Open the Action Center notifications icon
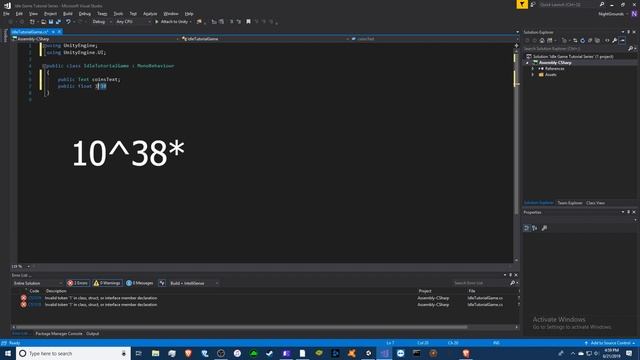This screenshot has width=640, height=360. [629, 353]
